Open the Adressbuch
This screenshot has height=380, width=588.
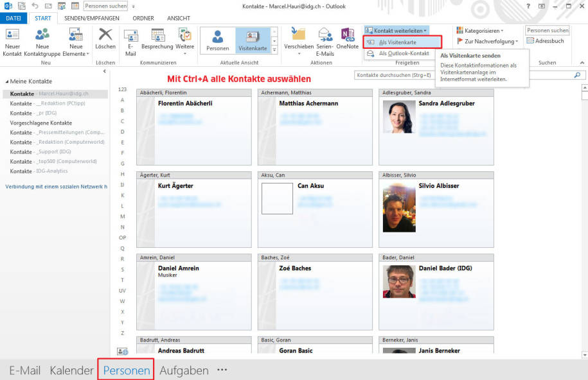(x=546, y=41)
